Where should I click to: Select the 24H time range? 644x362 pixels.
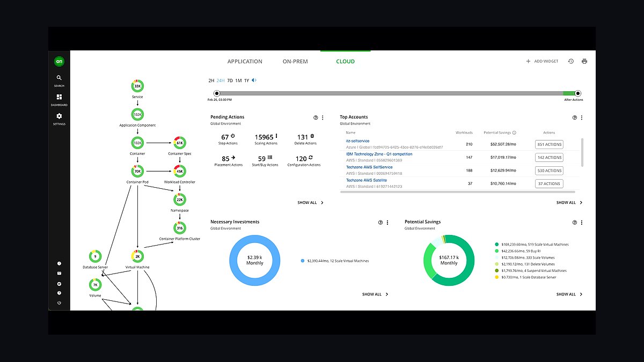221,80
